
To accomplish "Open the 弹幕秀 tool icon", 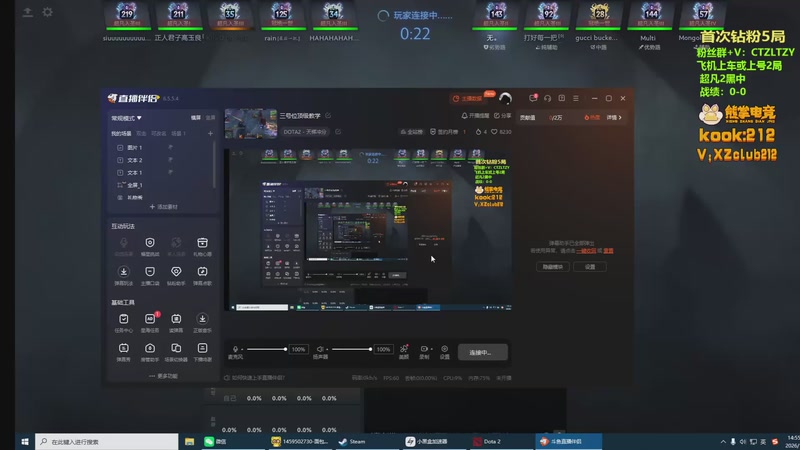I will pos(123,348).
